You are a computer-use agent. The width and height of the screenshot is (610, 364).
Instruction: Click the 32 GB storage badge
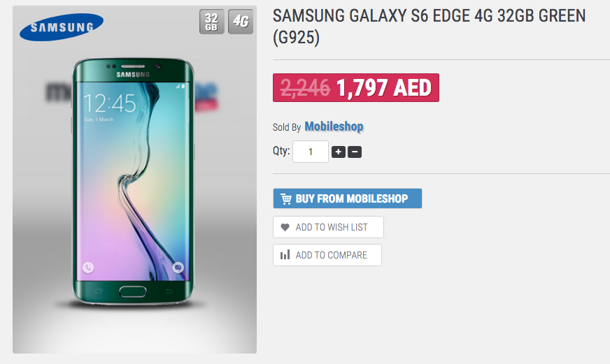point(212,22)
